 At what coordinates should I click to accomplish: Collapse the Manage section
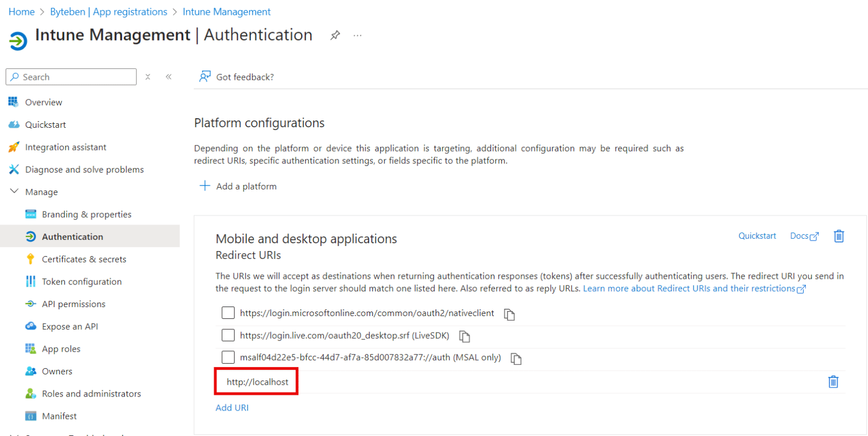click(14, 191)
